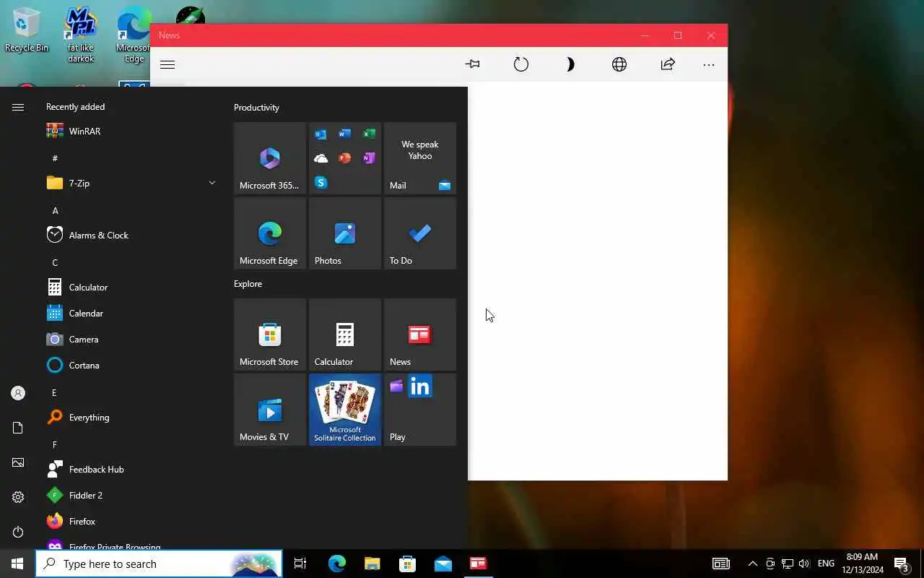
Task: Open Microsoft Store from the taskbar
Action: [x=407, y=564]
